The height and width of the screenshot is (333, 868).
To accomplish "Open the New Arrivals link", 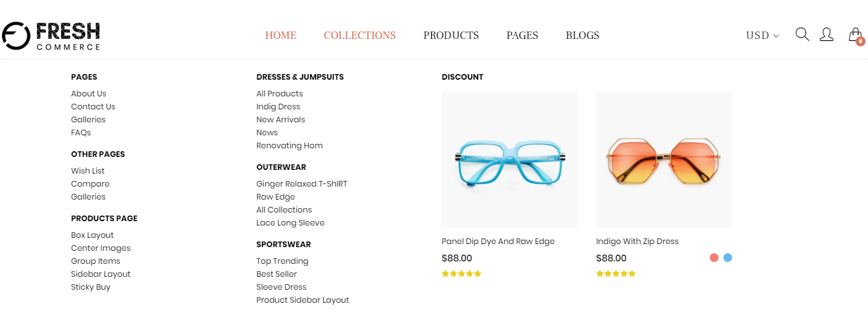I will pos(280,120).
